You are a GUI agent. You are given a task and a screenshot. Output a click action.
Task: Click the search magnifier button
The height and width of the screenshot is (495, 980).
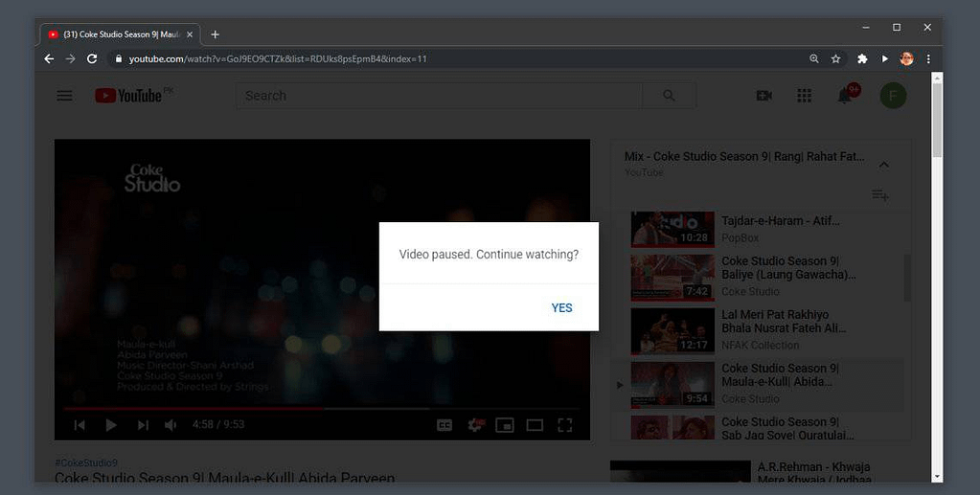(669, 96)
